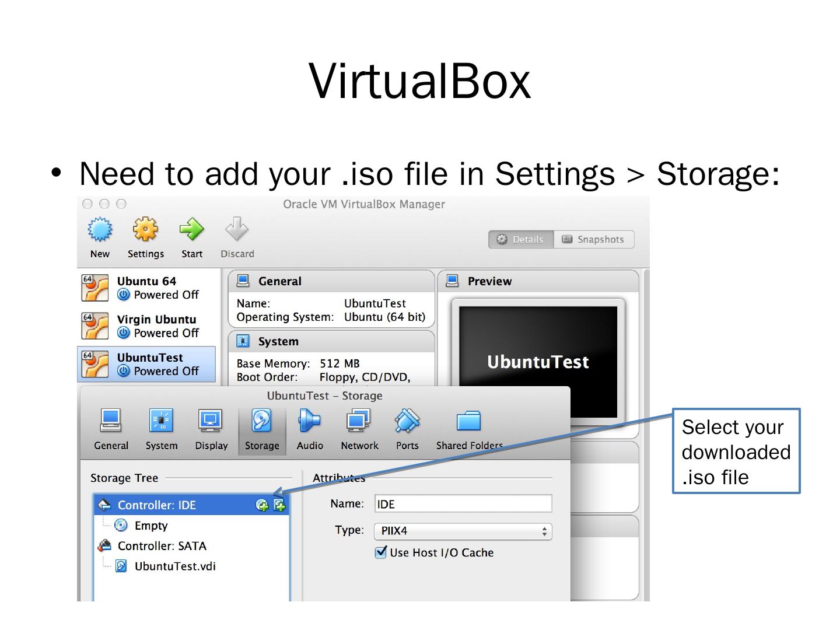Screen dimensions: 840x630
Task: Switch to the Details view button
Action: point(521,239)
